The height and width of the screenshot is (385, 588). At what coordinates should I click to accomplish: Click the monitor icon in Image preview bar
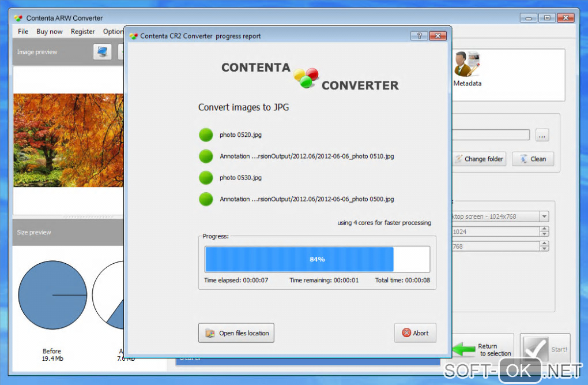tap(103, 52)
